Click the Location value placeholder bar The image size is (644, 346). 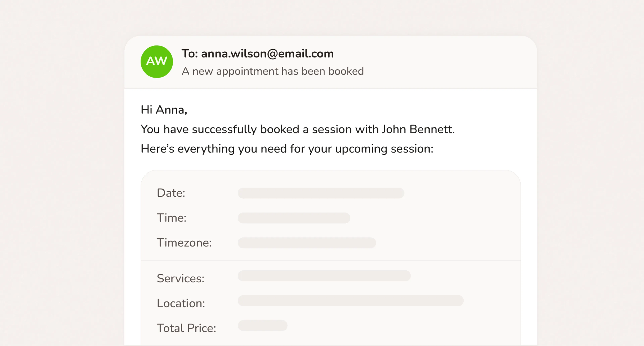pos(351,301)
